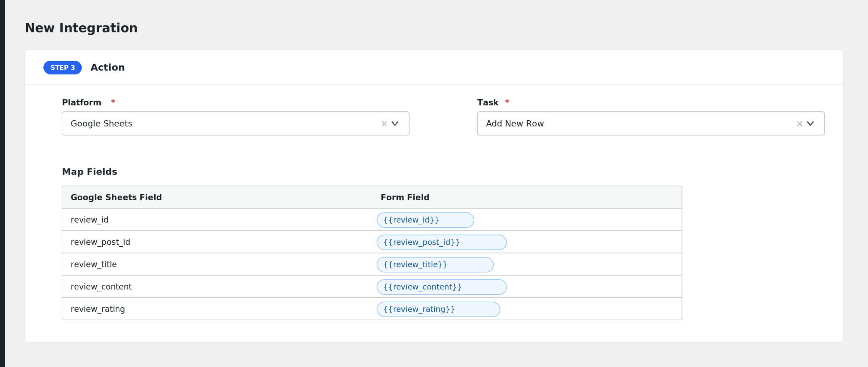Select the {{review_post_id}} form field tag
This screenshot has width=868, height=367.
[x=441, y=242]
